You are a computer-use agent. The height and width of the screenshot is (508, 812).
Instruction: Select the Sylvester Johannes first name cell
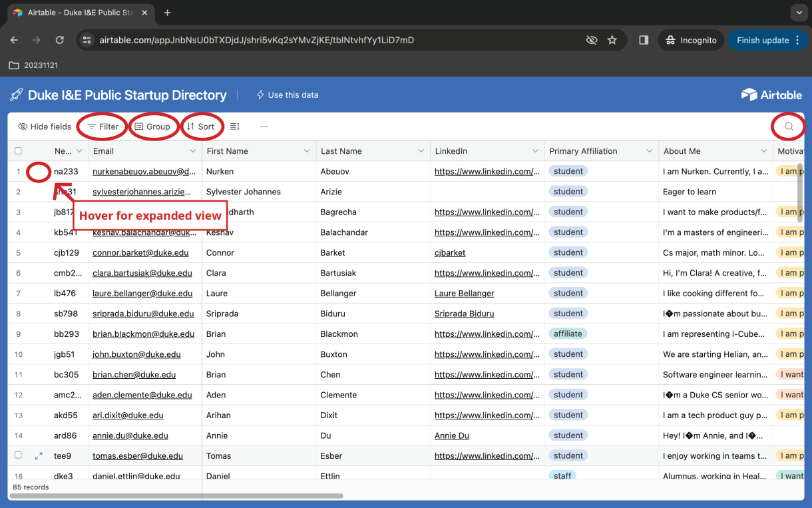[x=259, y=192]
